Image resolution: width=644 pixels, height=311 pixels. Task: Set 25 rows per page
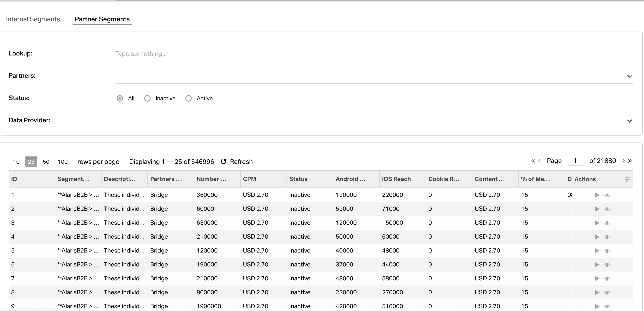(31, 162)
